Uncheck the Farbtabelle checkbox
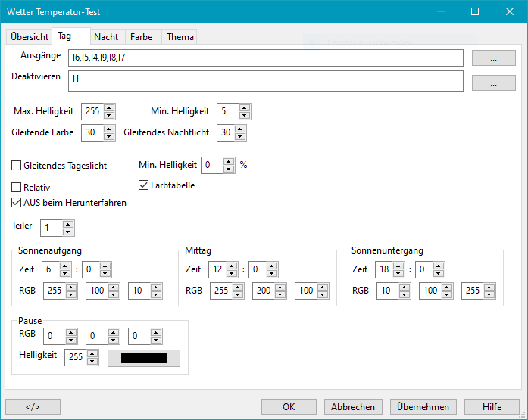 [x=144, y=185]
